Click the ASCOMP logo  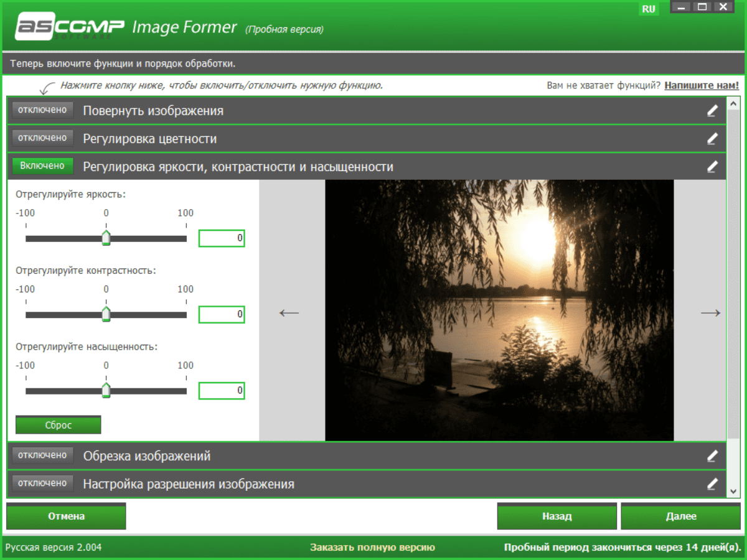click(69, 28)
